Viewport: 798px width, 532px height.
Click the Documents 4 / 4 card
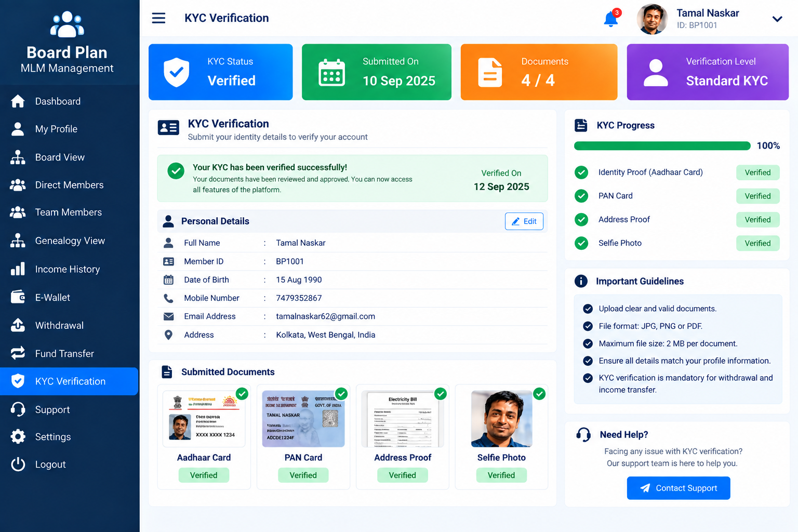coord(539,72)
